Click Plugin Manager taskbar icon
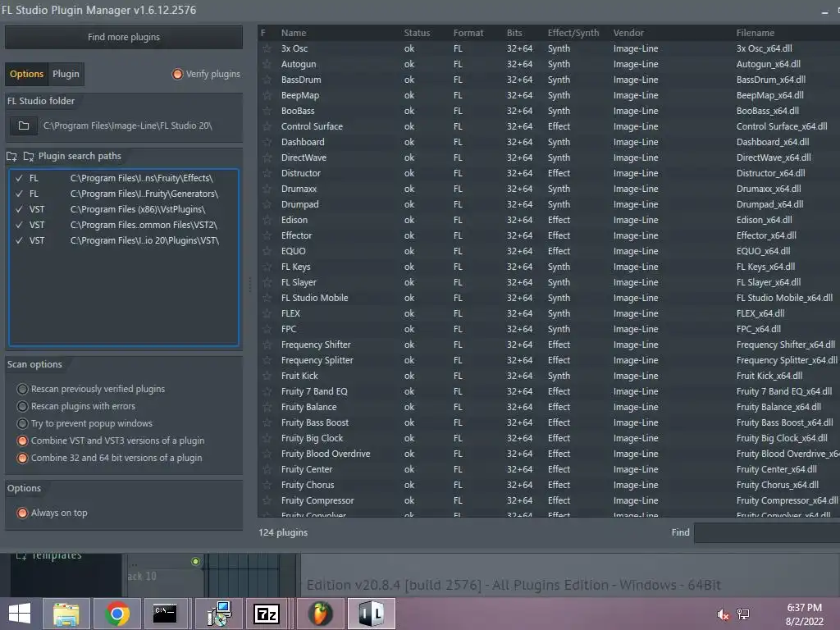Screen dimensions: 840x630 click(372, 614)
